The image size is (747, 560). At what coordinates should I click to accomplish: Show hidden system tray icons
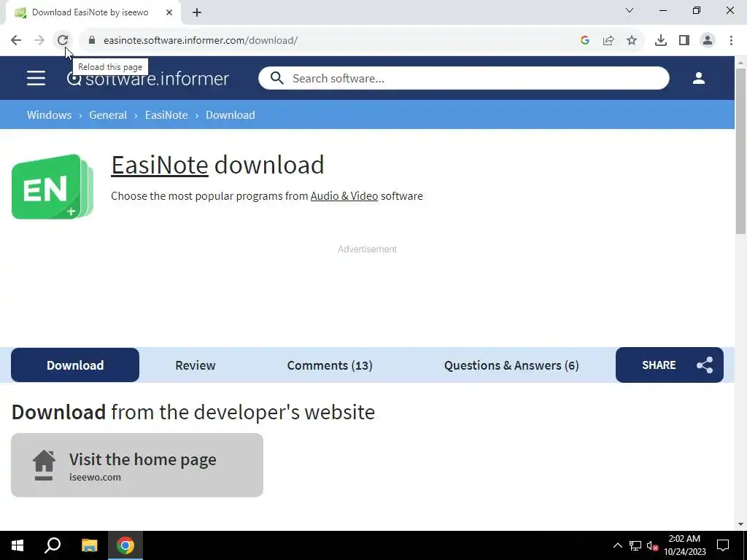(617, 545)
